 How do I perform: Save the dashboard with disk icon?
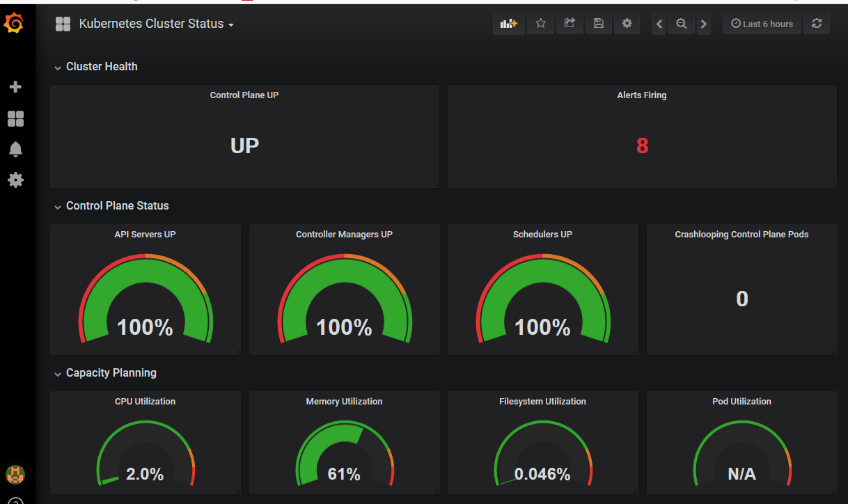click(x=598, y=24)
